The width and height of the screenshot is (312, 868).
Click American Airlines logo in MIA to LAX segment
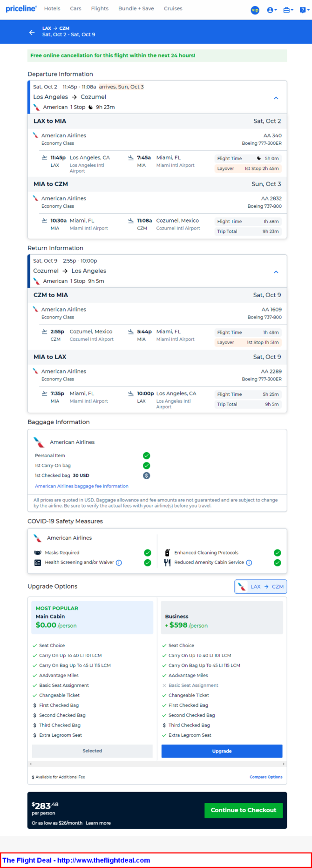click(35, 371)
